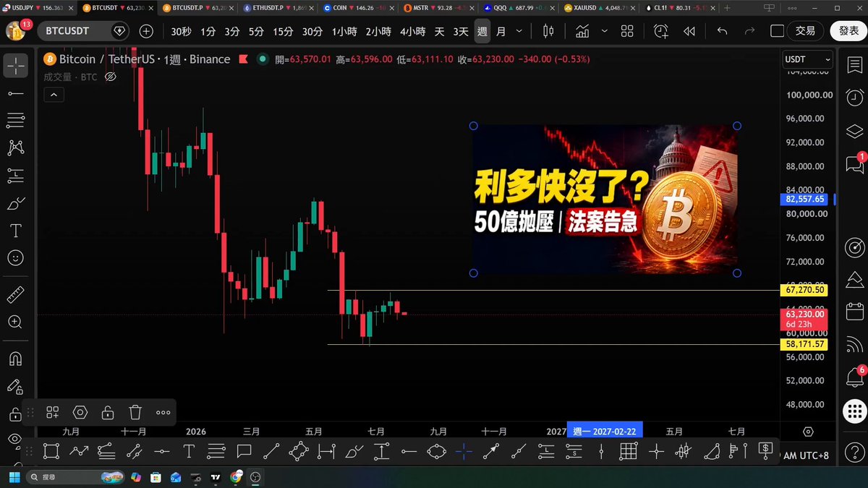Screen dimensions: 868x488
Task: Open the watchlist panel in right sidebar
Action: tap(854, 65)
